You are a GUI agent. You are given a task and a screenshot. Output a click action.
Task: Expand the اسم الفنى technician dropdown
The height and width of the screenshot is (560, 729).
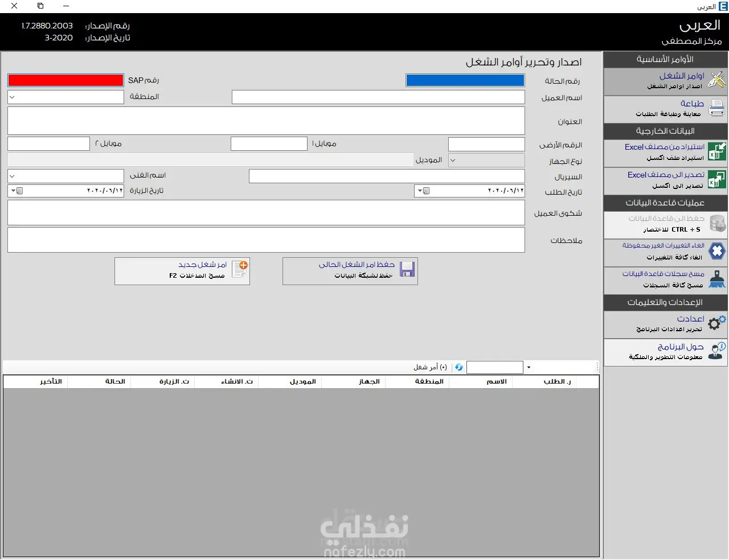[13, 176]
